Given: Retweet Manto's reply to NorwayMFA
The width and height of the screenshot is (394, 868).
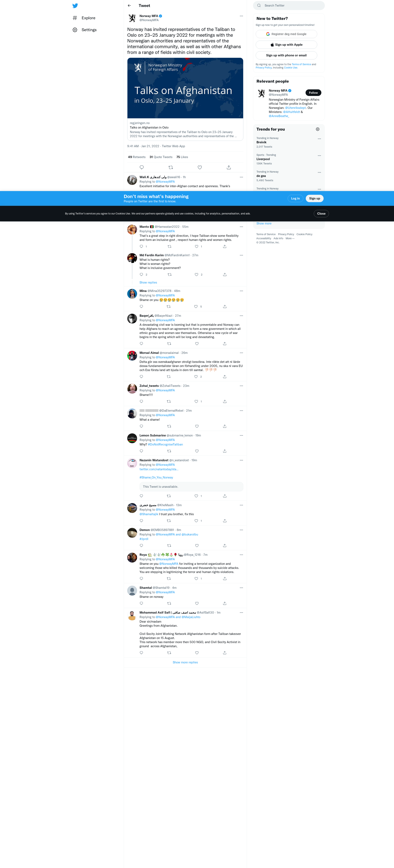Looking at the screenshot, I should [x=169, y=247].
